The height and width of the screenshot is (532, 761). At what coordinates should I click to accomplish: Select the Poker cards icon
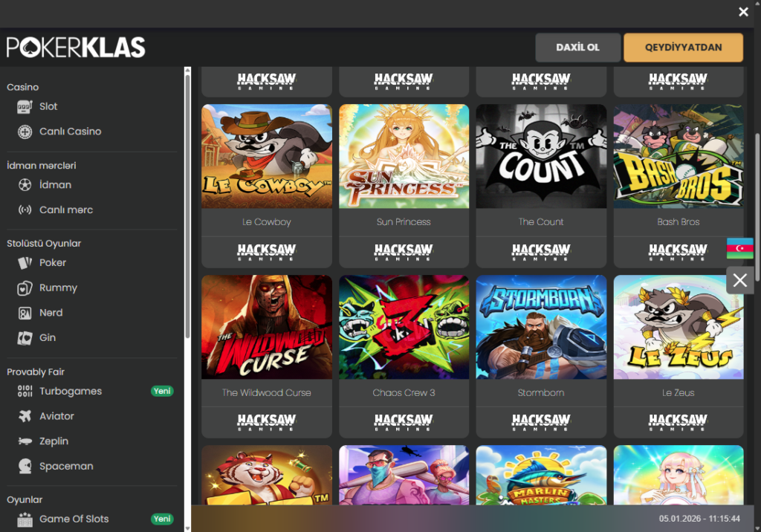(x=25, y=262)
